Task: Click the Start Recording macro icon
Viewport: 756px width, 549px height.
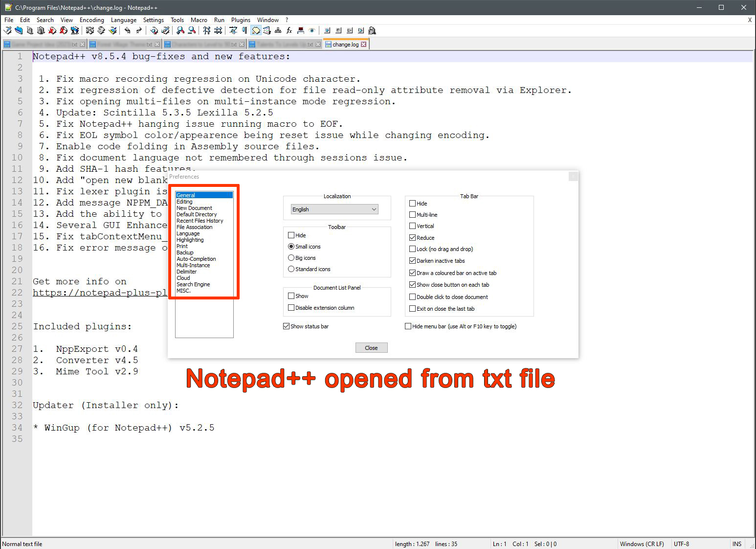Action: [x=327, y=30]
